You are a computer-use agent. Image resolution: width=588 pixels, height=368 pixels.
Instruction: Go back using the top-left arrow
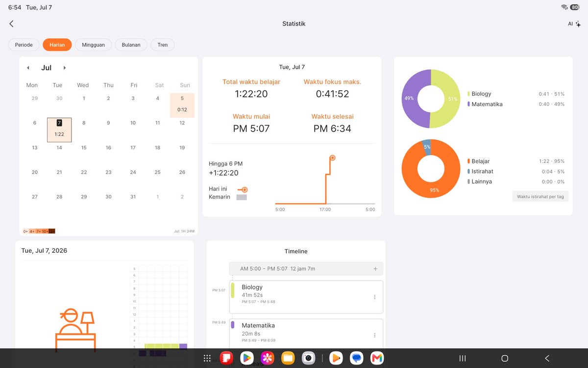11,24
